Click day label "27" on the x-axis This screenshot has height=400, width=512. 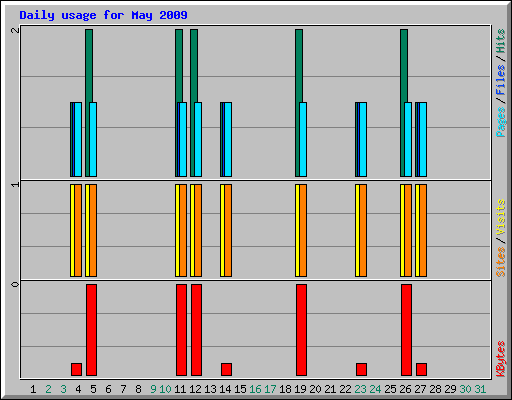click(x=420, y=389)
